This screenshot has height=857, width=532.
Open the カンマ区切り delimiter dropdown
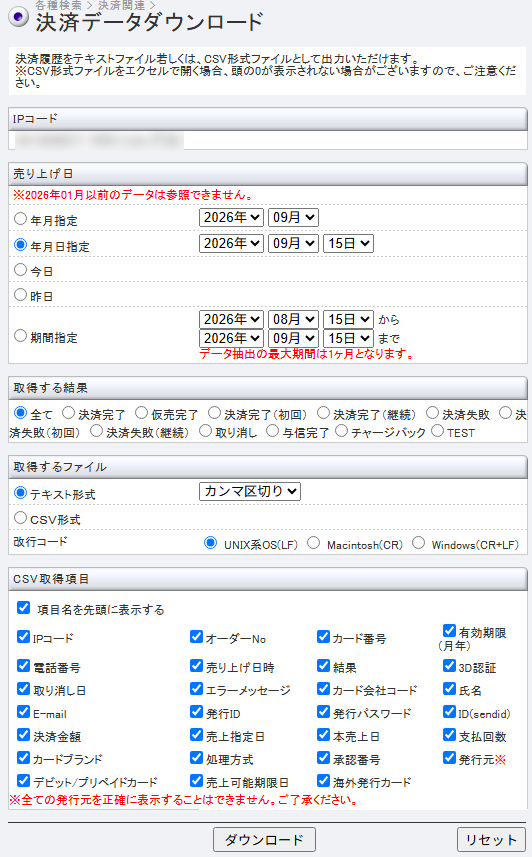point(250,491)
